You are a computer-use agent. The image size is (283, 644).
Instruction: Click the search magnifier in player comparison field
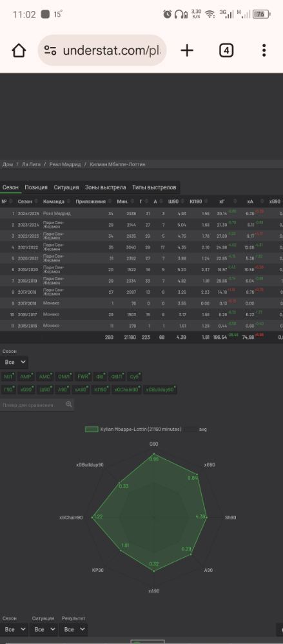pos(69,404)
